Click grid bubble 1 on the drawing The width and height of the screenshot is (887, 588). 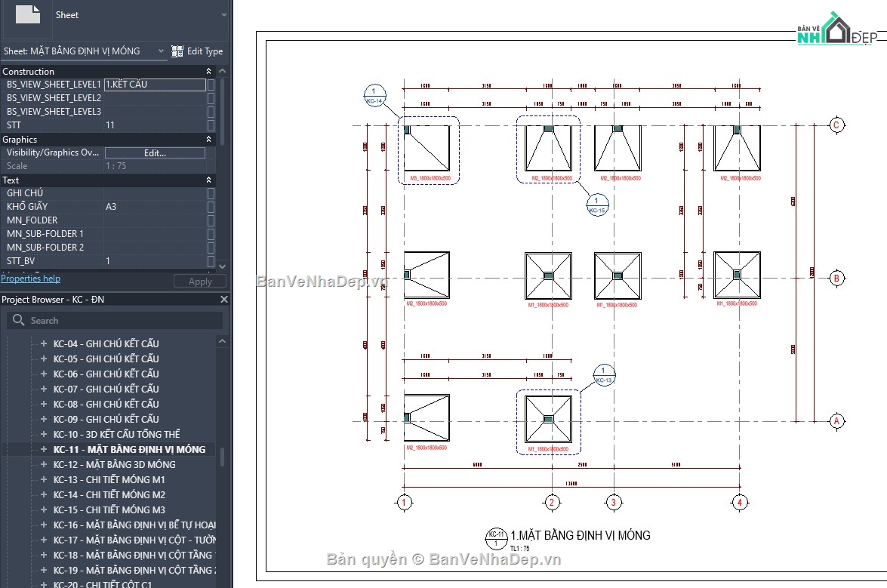pos(404,502)
